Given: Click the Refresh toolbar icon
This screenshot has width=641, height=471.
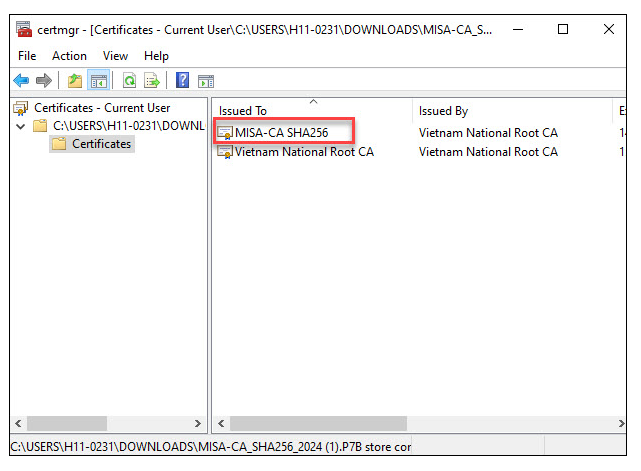Looking at the screenshot, I should click(130, 81).
